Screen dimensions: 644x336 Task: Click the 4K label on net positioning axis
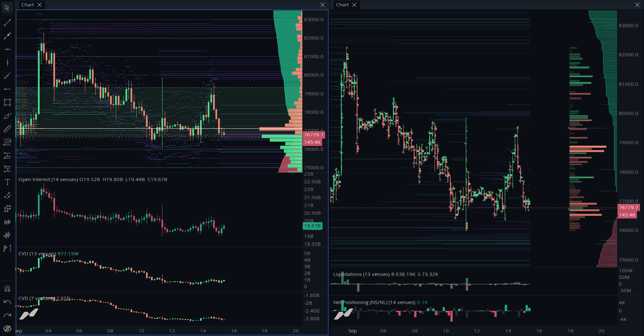pos(622,303)
